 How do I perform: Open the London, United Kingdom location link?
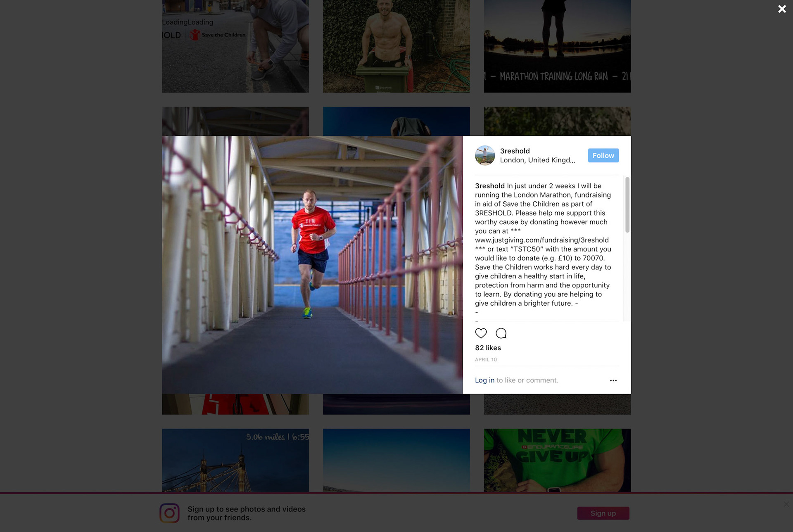(x=537, y=160)
